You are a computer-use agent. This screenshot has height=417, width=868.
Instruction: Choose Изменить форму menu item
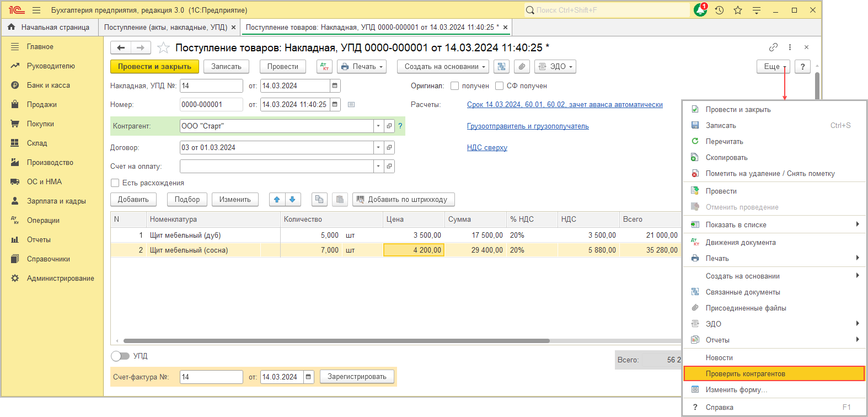pyautogui.click(x=775, y=390)
